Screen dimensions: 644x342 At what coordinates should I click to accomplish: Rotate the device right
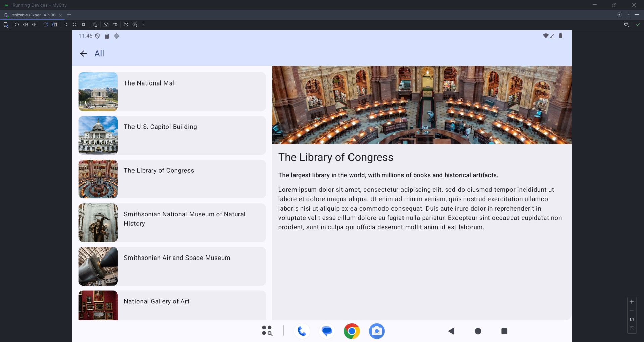(x=54, y=25)
